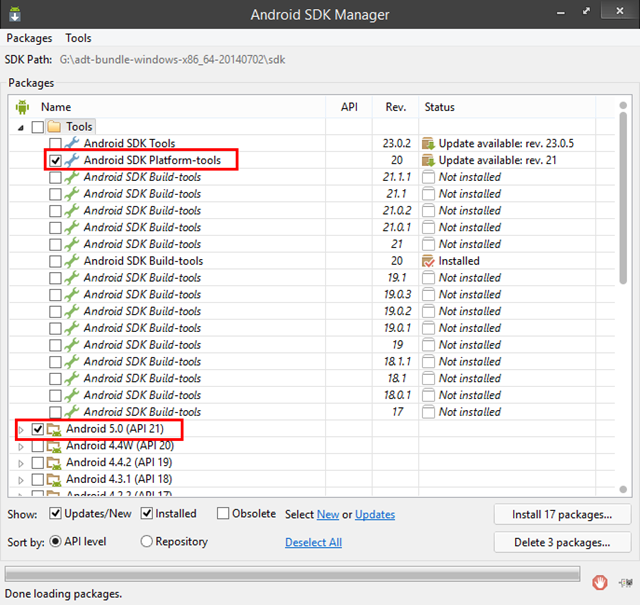Click wrench icon of Build-tools rev 18.1.1
640x605 pixels.
point(72,361)
